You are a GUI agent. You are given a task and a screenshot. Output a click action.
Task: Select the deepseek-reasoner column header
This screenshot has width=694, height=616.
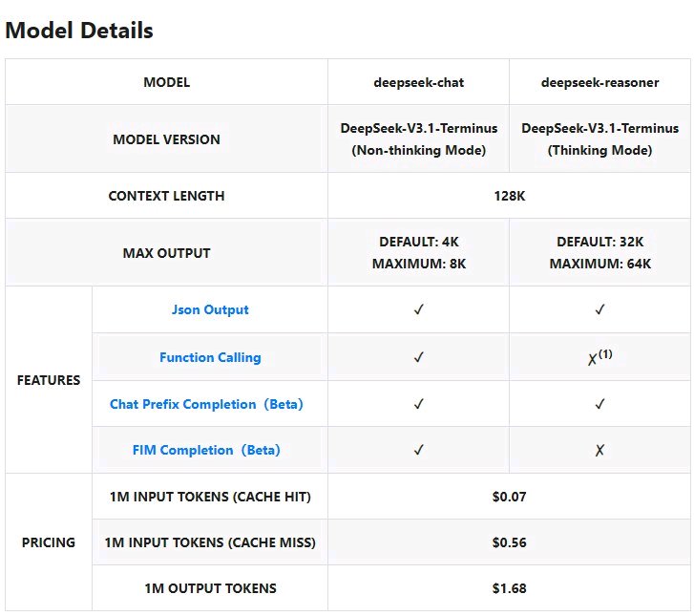point(599,82)
